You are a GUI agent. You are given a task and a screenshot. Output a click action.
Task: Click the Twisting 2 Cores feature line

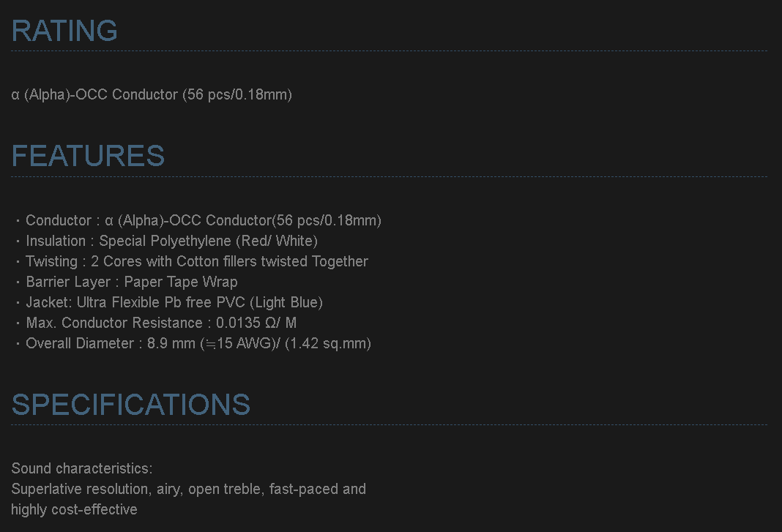point(196,261)
